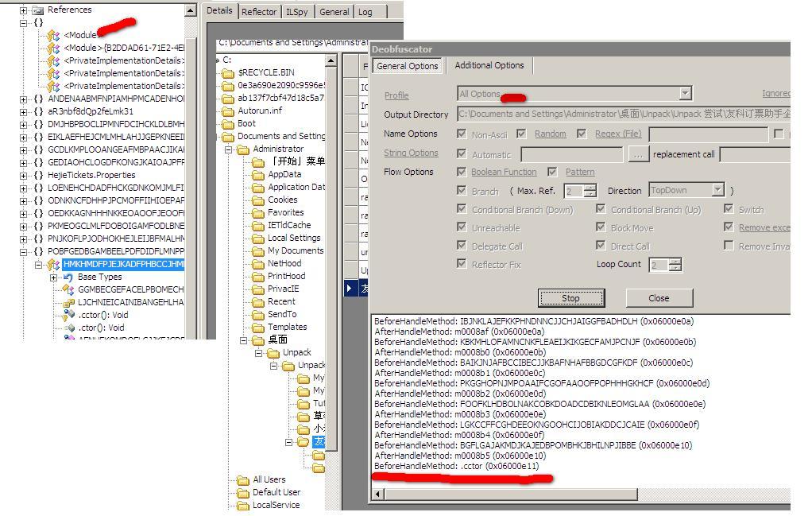Switch to the ILSpy tab
This screenshot has width=812, height=516.
tap(298, 12)
